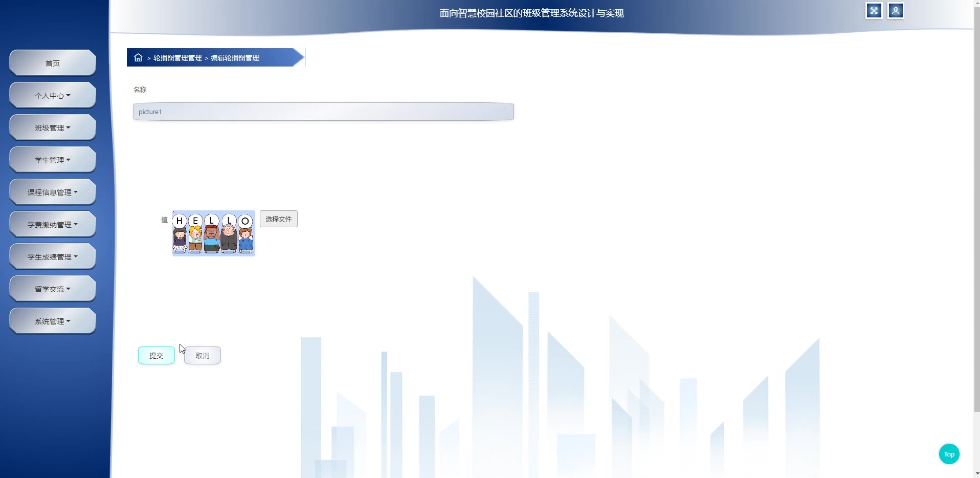Expand the 学费缴纳管理 sidebar menu
The image size is (980, 478).
click(53, 224)
